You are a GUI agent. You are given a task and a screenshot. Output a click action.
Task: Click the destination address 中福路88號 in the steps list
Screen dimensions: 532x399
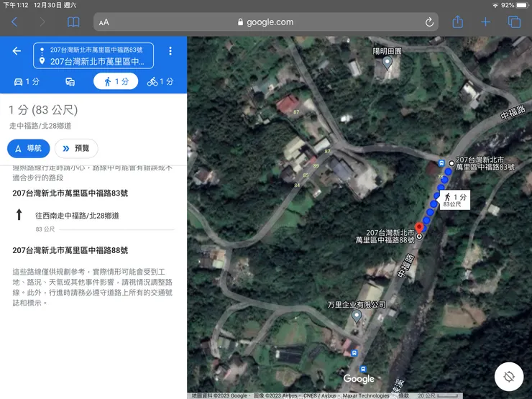click(x=70, y=250)
